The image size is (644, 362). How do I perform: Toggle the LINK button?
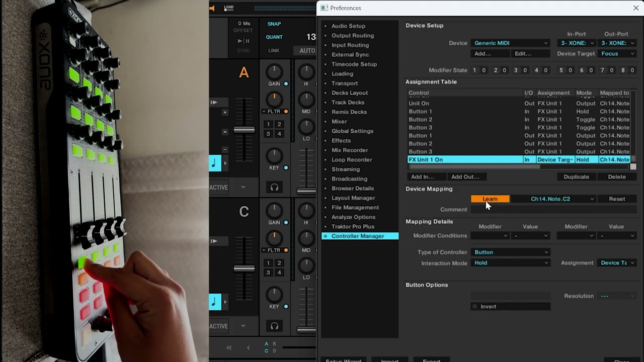pyautogui.click(x=274, y=51)
